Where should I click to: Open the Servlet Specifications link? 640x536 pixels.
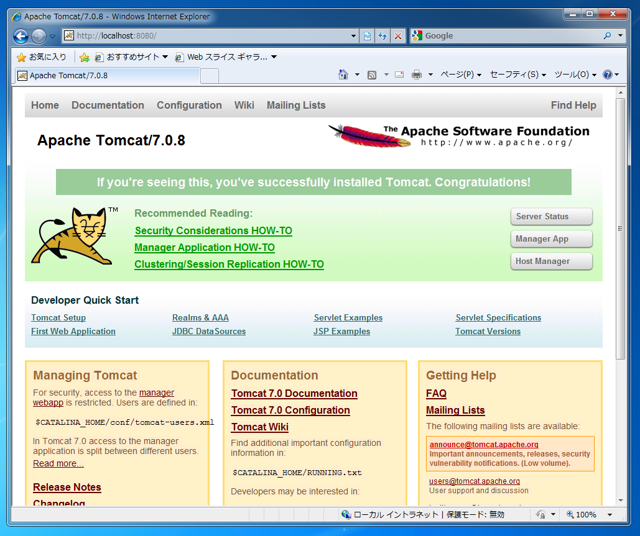click(498, 318)
